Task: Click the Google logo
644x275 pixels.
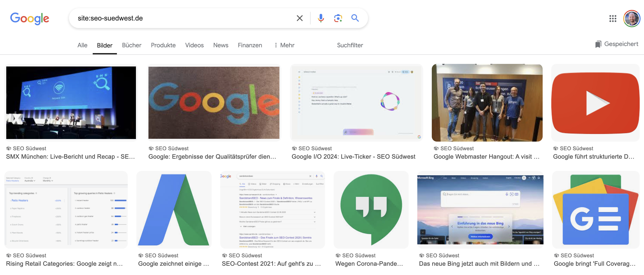Action: coord(30,18)
